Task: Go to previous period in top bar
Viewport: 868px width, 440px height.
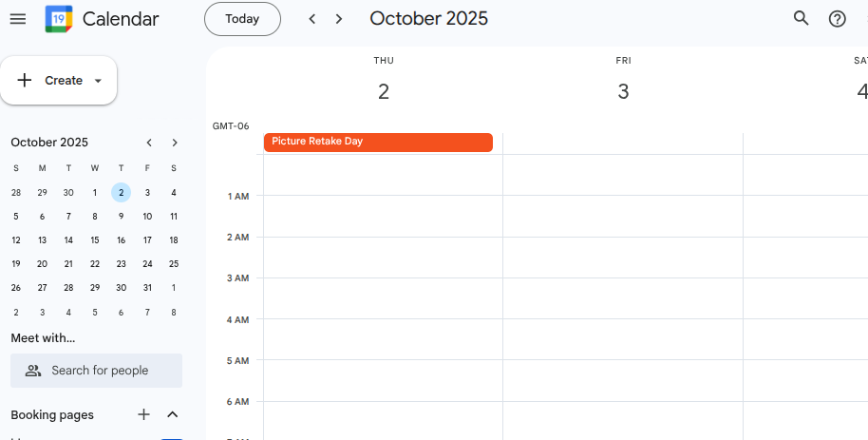Action: 312,19
